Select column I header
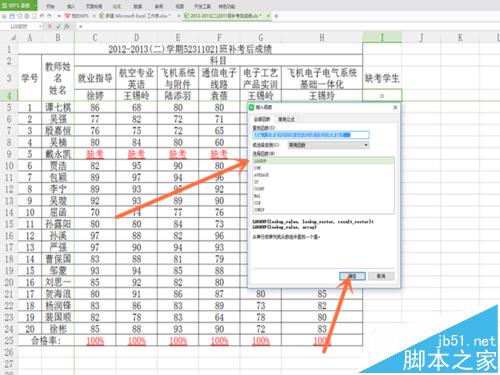The image size is (500, 375). 382,38
